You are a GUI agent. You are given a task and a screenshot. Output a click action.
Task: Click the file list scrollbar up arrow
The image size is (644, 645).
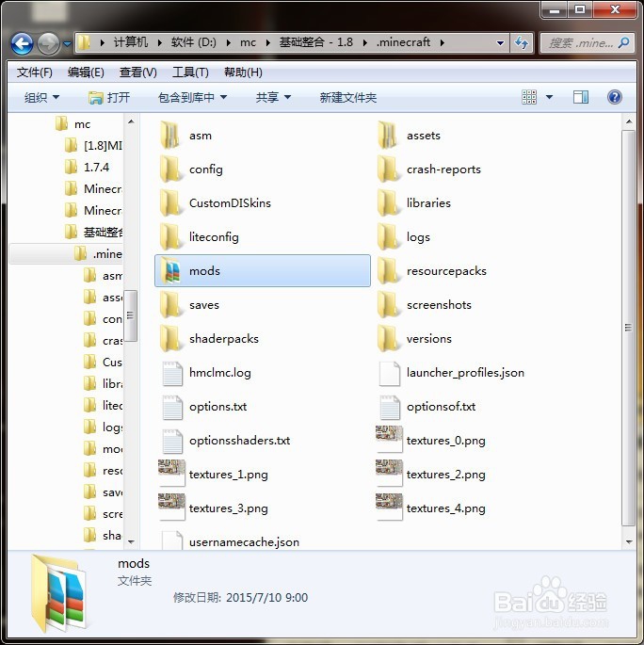coord(628,121)
